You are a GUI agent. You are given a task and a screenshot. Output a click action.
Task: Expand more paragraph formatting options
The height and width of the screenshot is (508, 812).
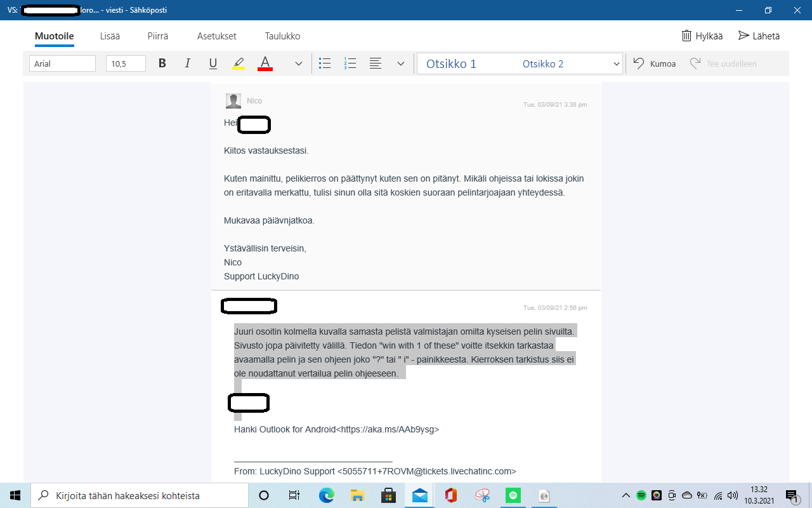pos(400,63)
